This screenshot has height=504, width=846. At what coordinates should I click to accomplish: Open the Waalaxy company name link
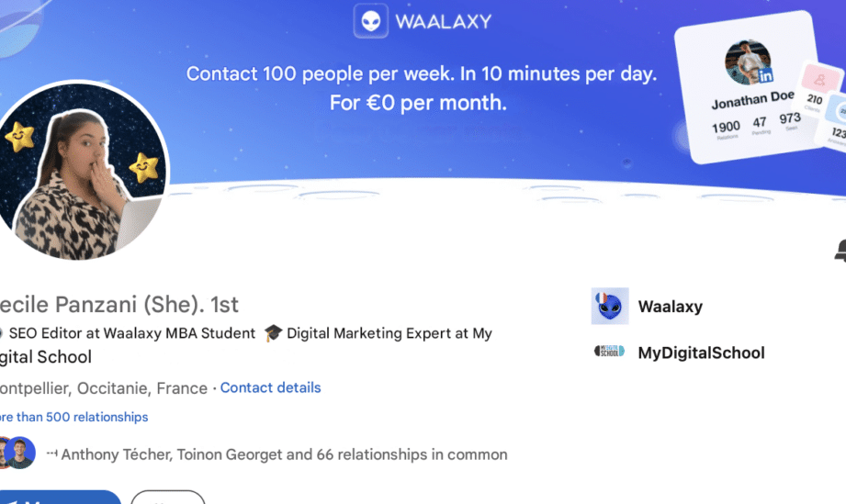tap(670, 307)
